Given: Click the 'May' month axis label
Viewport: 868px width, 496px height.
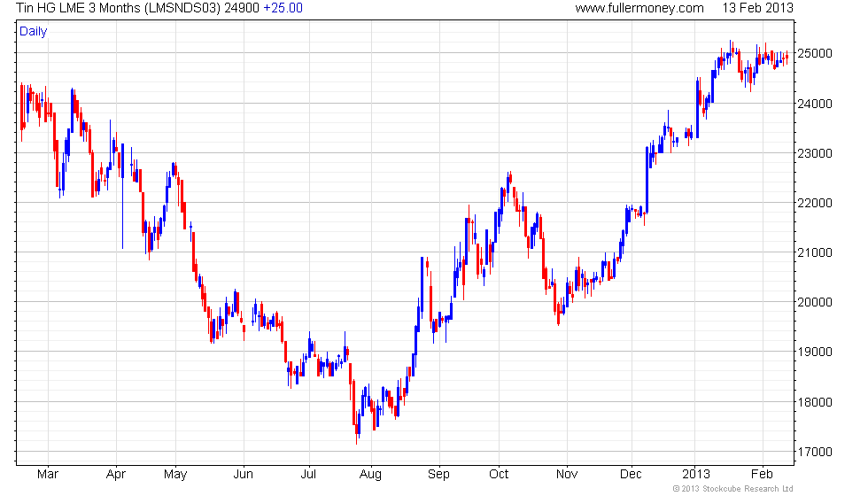Looking at the screenshot, I should pos(175,475).
